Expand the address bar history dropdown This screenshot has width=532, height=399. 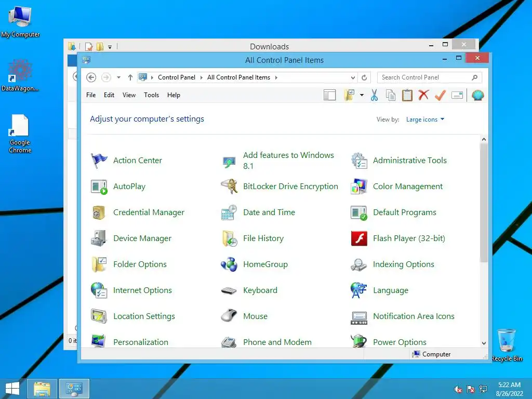click(x=353, y=78)
